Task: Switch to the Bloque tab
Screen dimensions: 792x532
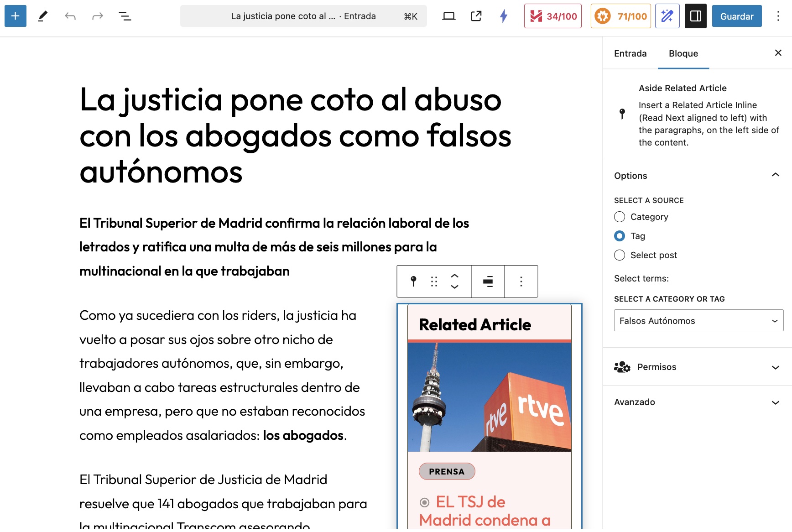Action: 683,53
